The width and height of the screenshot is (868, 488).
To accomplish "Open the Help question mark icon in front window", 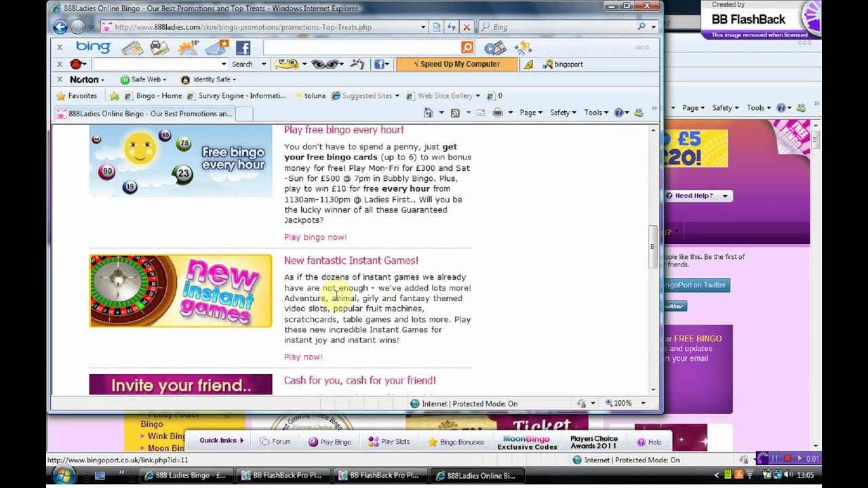I will 618,113.
